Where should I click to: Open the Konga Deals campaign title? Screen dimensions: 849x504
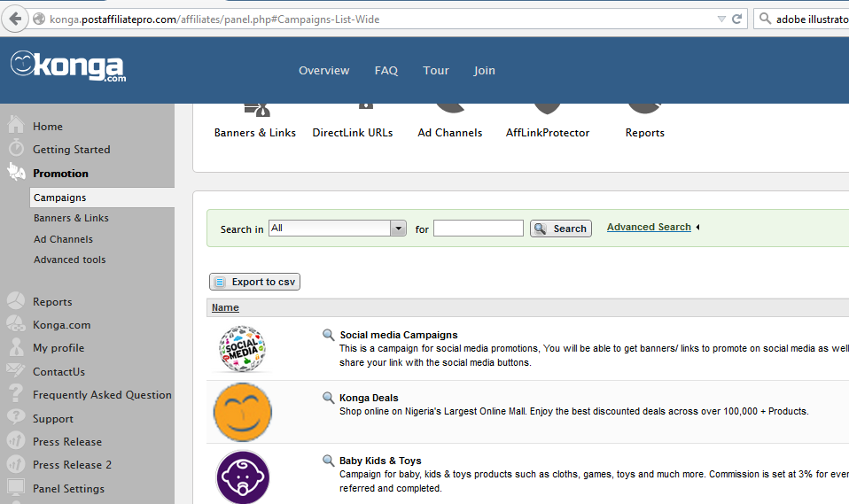(369, 398)
